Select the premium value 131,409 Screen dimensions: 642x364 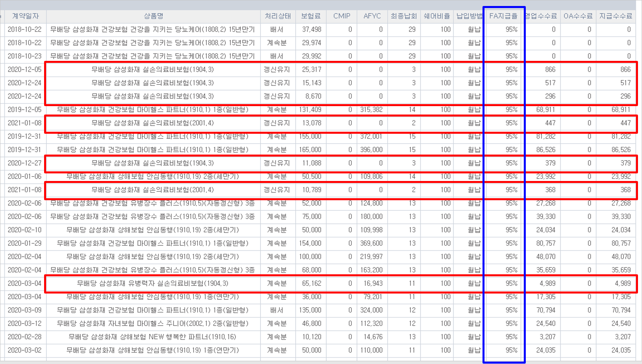(310, 110)
